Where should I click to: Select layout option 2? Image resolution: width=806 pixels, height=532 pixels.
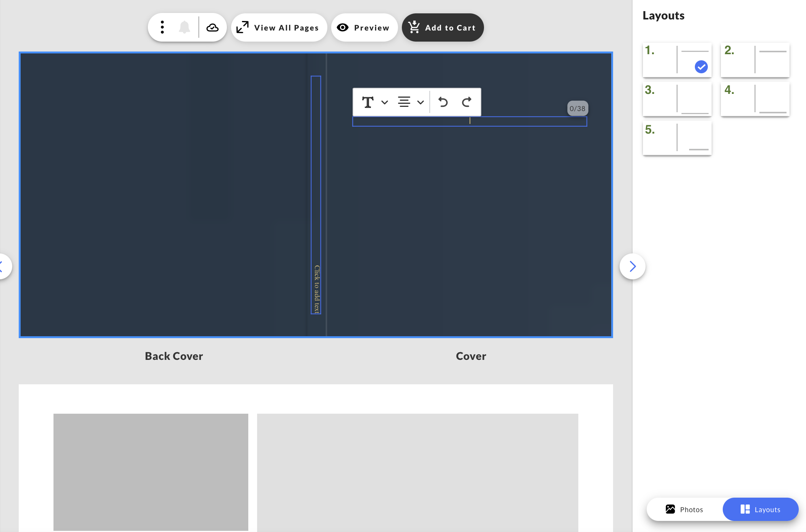[755, 60]
